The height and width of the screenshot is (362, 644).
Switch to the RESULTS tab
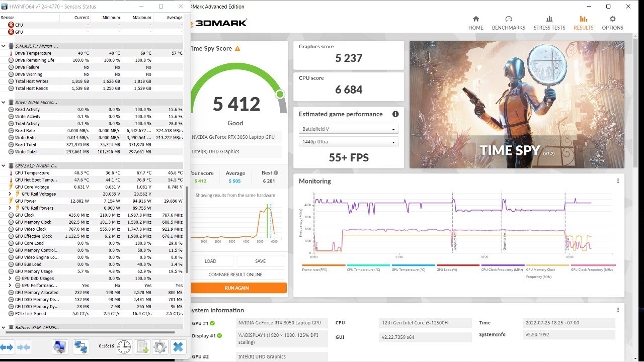tap(584, 23)
